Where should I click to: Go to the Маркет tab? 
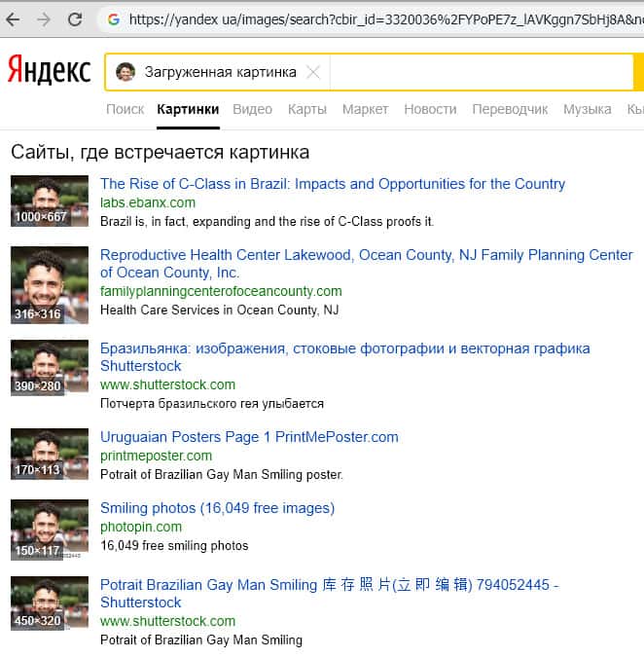[365, 109]
